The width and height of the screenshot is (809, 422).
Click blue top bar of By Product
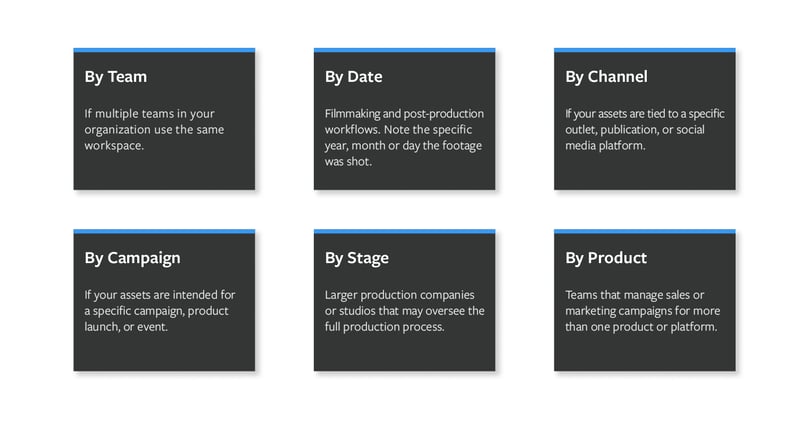[x=645, y=231]
